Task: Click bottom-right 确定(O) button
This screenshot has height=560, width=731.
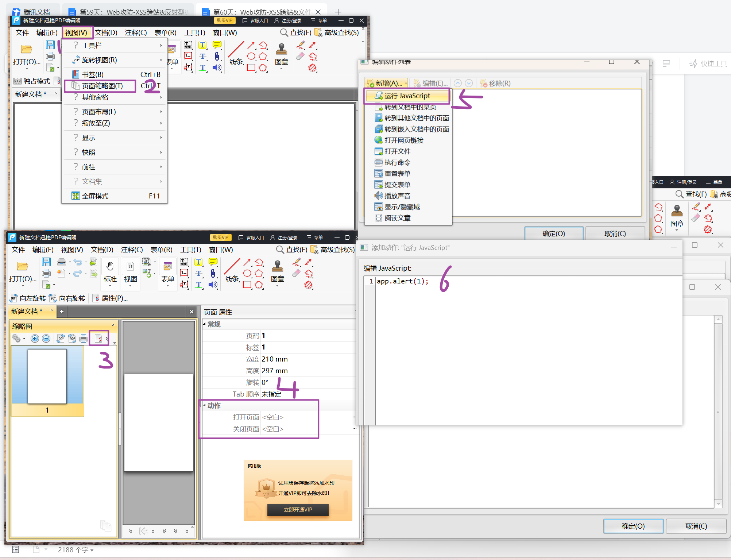Action: 633,526
